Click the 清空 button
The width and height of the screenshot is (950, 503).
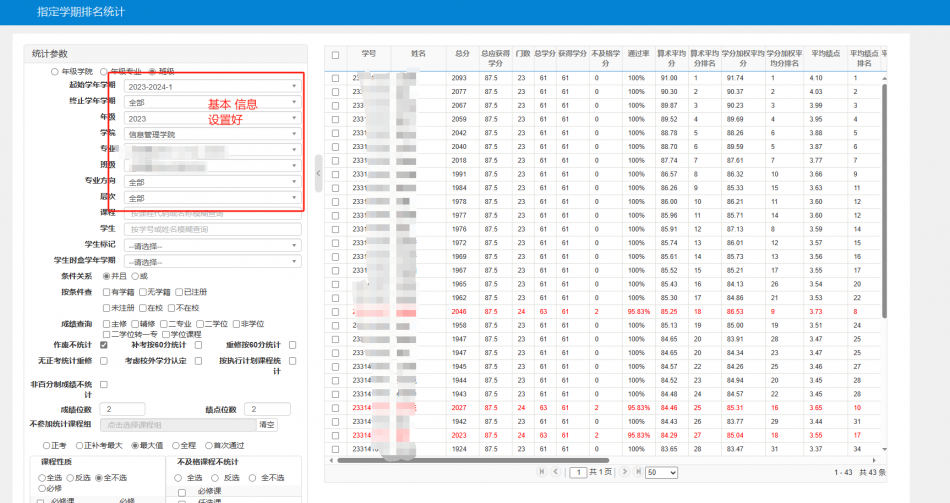pyautogui.click(x=267, y=424)
